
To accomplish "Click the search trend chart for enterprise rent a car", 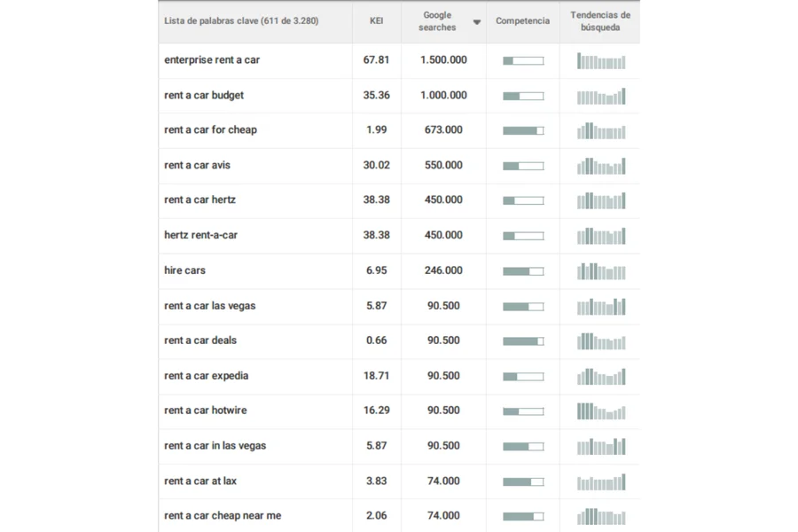I will [601, 60].
